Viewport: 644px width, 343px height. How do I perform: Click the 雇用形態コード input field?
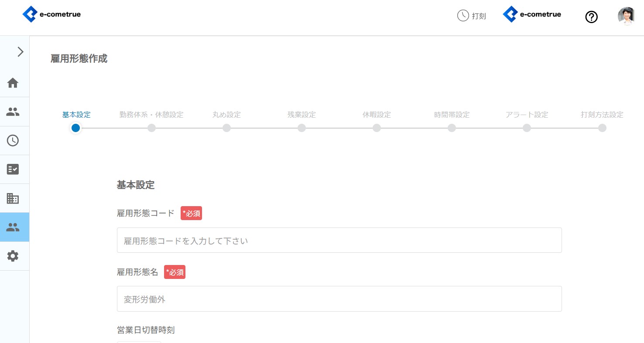339,240
